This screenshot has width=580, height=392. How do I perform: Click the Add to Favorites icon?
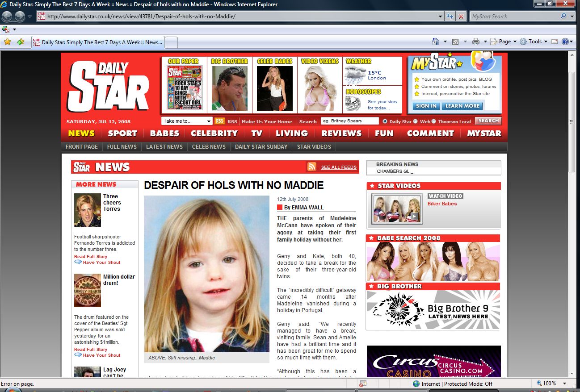click(21, 42)
